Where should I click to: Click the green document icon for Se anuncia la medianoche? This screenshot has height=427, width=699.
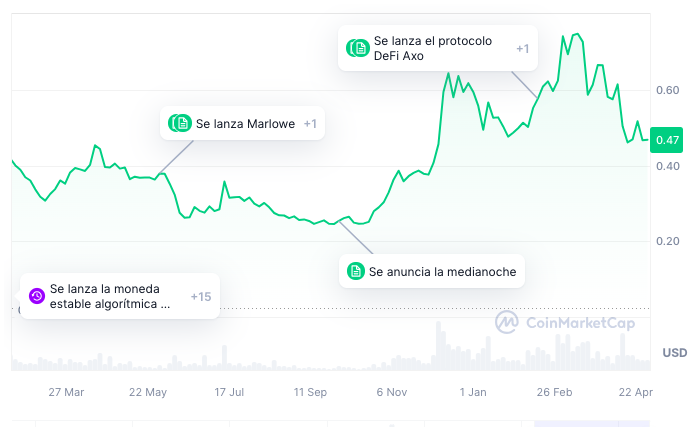[x=356, y=271]
